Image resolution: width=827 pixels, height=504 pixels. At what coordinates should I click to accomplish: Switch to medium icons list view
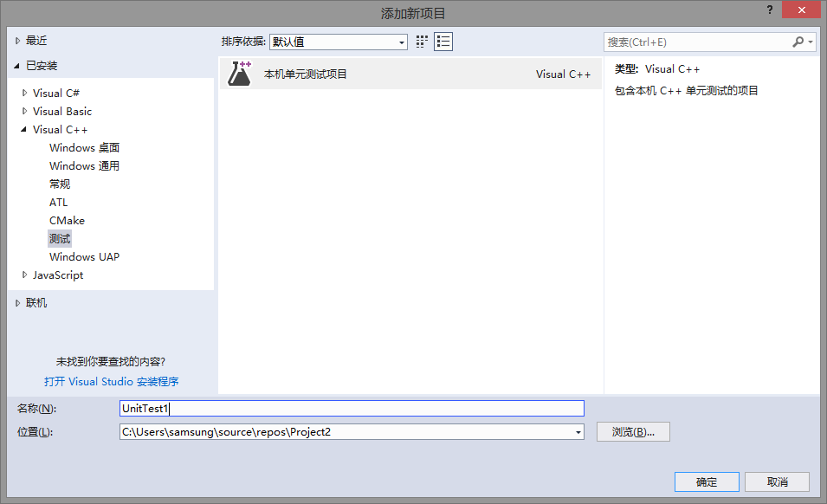(443, 42)
